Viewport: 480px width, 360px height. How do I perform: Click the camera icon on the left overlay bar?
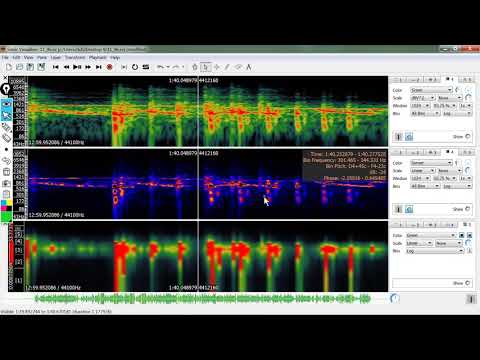[x=6, y=183]
